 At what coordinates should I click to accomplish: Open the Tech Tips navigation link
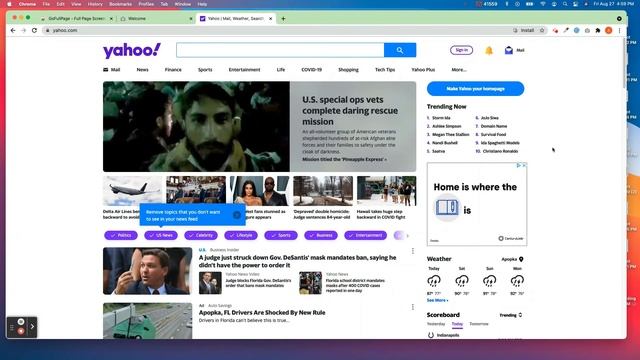385,70
